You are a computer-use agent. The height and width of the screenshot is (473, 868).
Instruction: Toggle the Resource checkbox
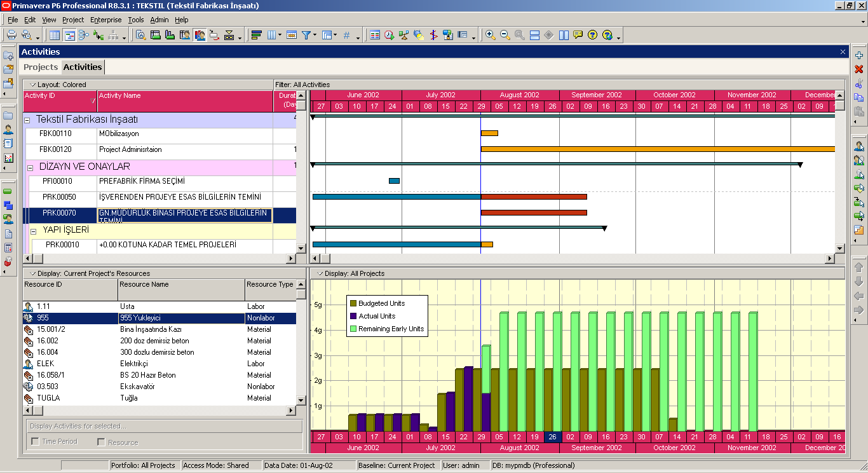101,442
